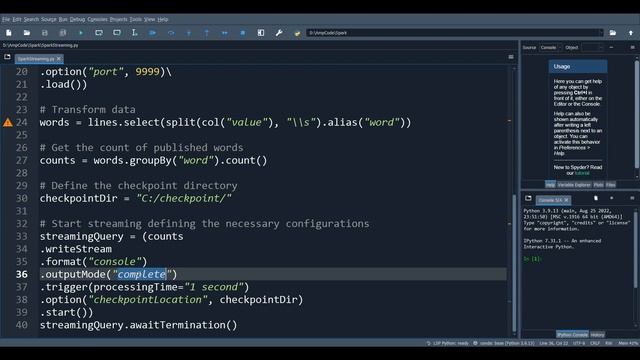The width and height of the screenshot is (640, 360).
Task: Run file with the green play icon
Action: pos(81,33)
